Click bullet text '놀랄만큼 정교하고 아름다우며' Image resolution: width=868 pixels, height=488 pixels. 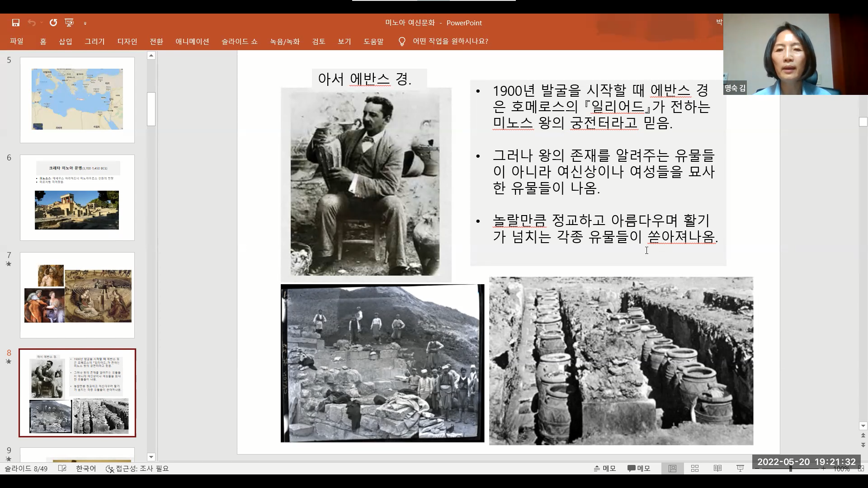[585, 221]
